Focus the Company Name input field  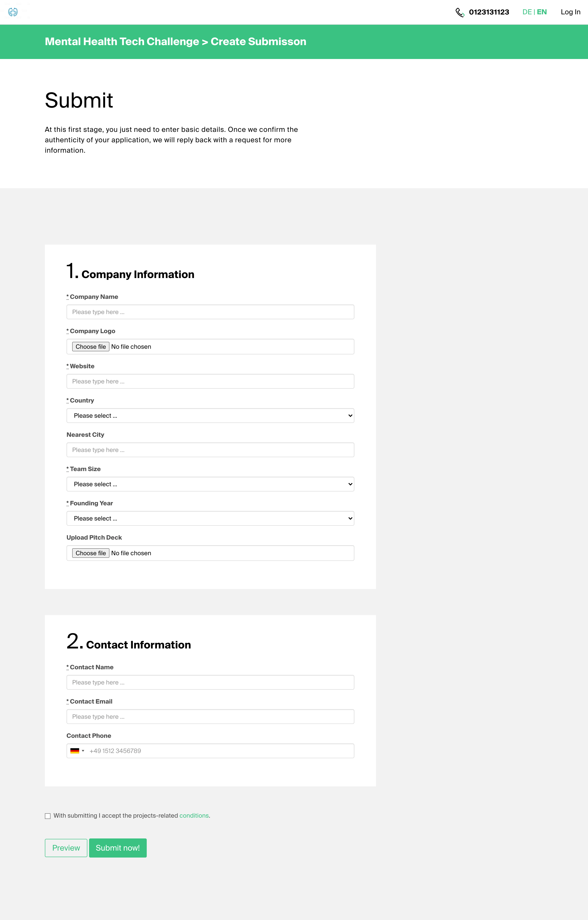pyautogui.click(x=210, y=312)
